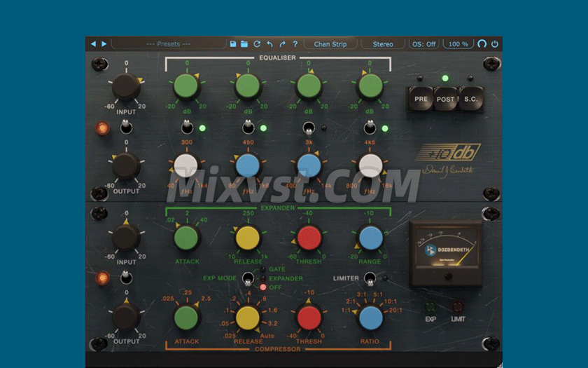Click the headphone-shaped icon in top bar
Viewport: 588px width, 368px height.
[482, 44]
